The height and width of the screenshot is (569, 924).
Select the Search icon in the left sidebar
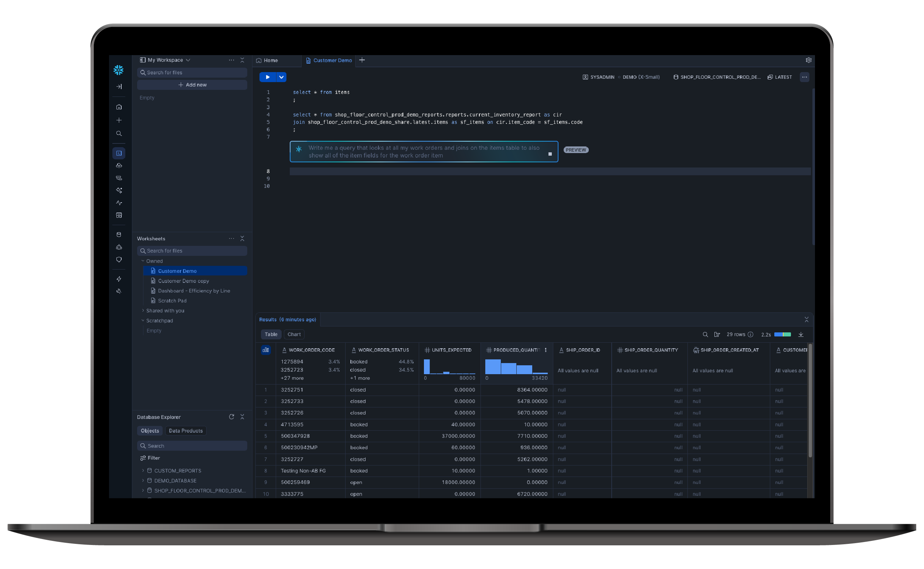[x=119, y=133]
